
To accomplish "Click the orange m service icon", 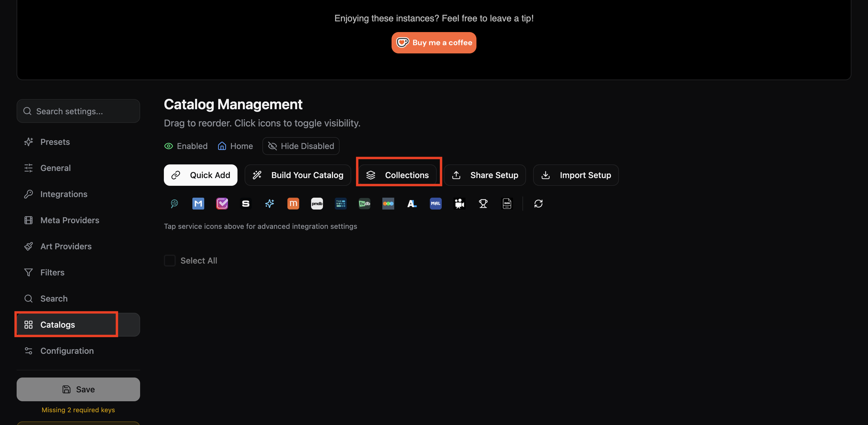I will [x=293, y=203].
